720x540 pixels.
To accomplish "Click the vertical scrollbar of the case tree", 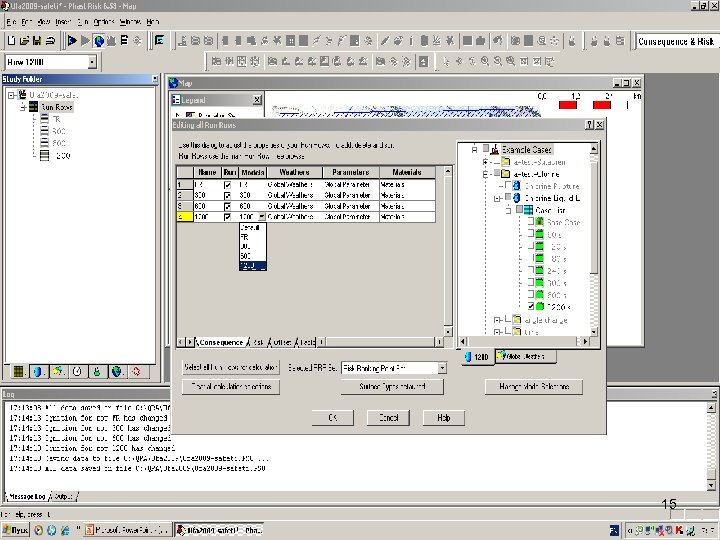I will pos(593,239).
